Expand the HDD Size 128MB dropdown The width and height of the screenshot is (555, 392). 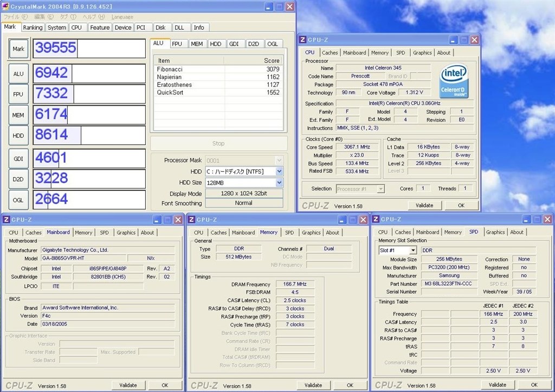point(279,183)
